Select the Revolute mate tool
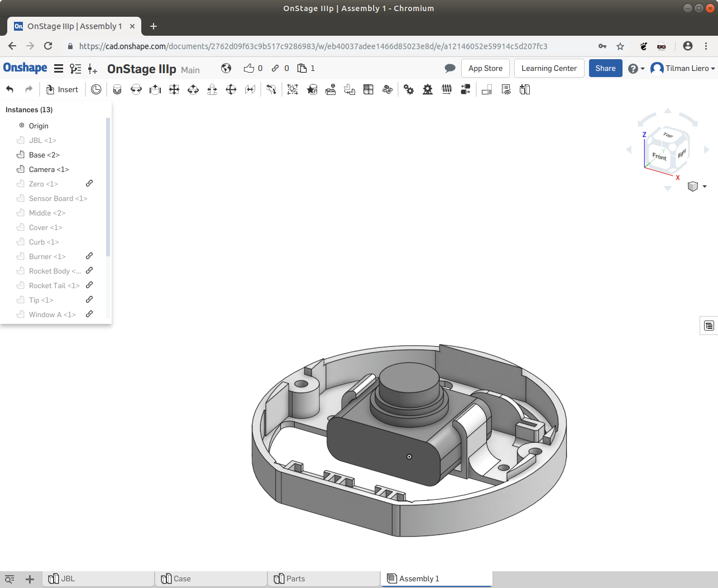The width and height of the screenshot is (718, 588). [x=136, y=89]
